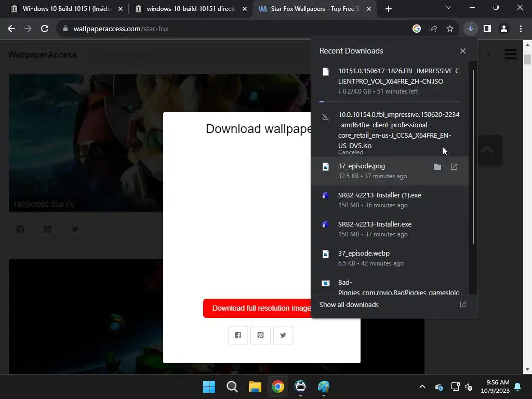Viewport: 532px width, 399px height.
Task: View site security lock info
Action: 65,29
